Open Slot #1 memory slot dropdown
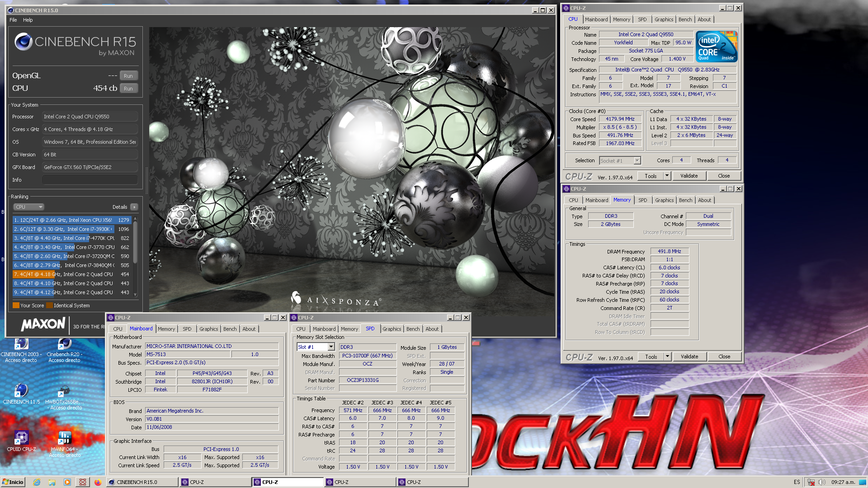Screen dimensions: 868x488 tap(316, 347)
